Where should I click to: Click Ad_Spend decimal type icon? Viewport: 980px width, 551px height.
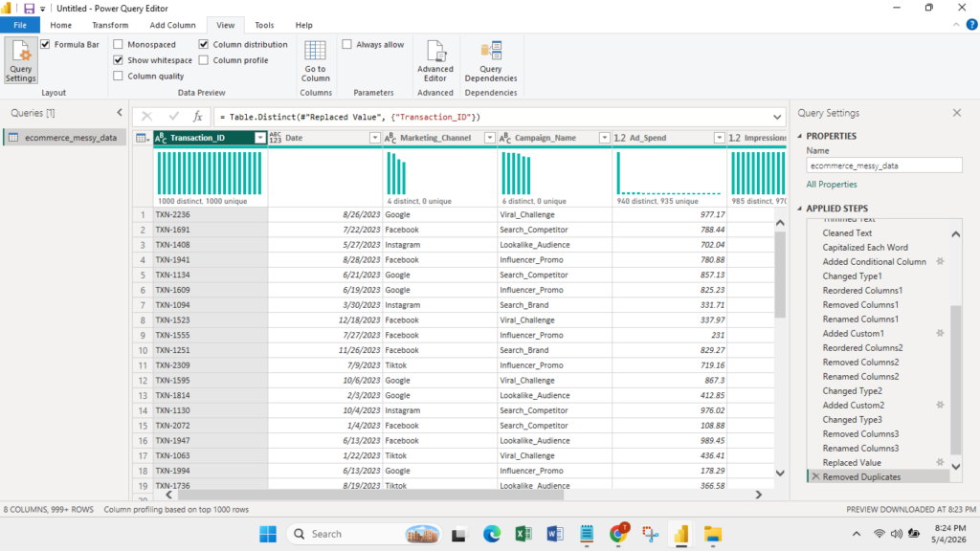pyautogui.click(x=619, y=138)
